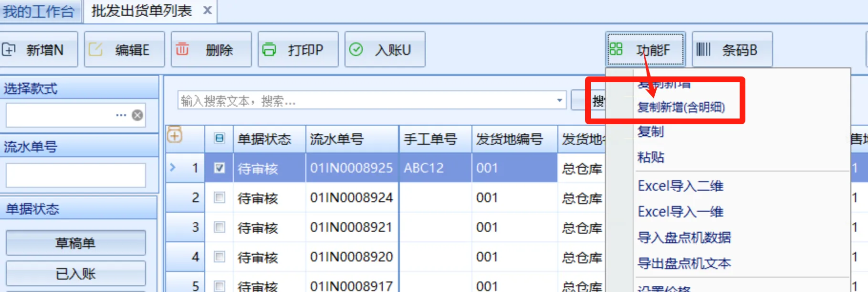
Task: Click the New (新增N) plus icon
Action: click(x=9, y=49)
